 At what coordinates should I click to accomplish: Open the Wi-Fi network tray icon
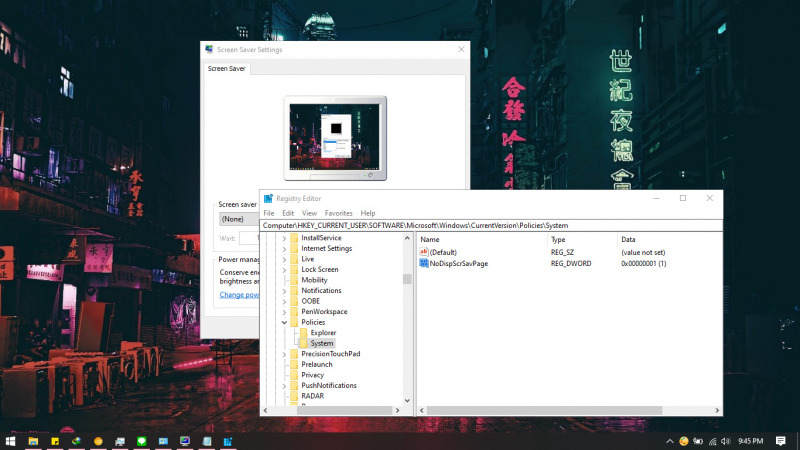click(713, 441)
